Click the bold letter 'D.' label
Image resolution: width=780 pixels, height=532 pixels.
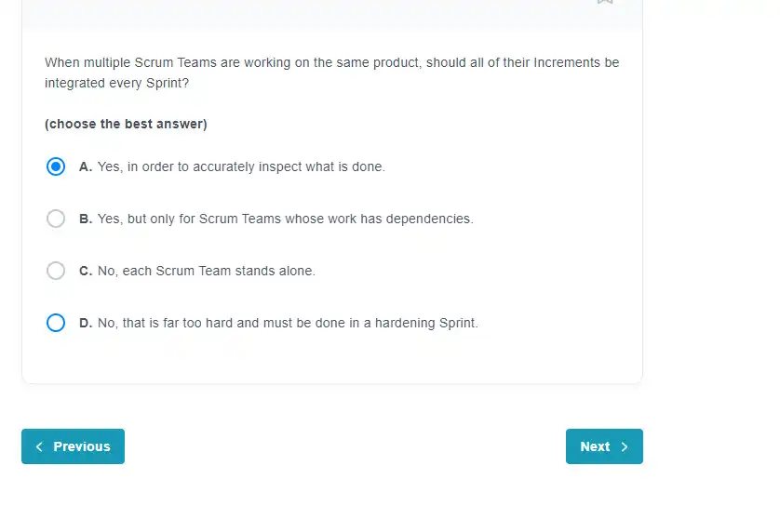tap(86, 323)
